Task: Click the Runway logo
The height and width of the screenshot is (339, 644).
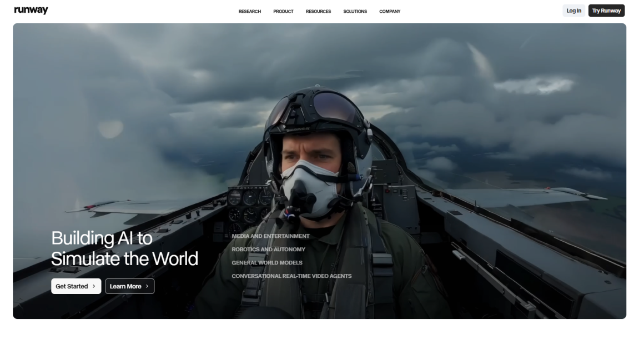Action: pos(31,11)
